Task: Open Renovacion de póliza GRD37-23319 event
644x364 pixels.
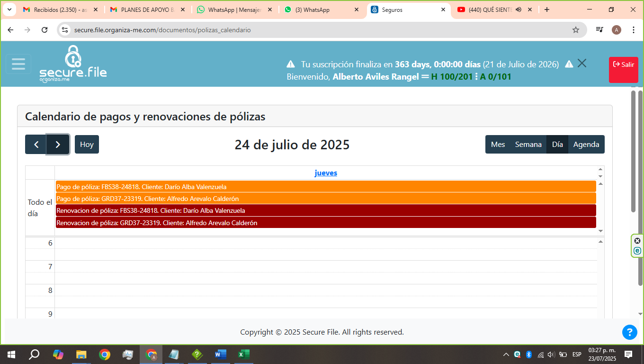Action: (x=326, y=223)
